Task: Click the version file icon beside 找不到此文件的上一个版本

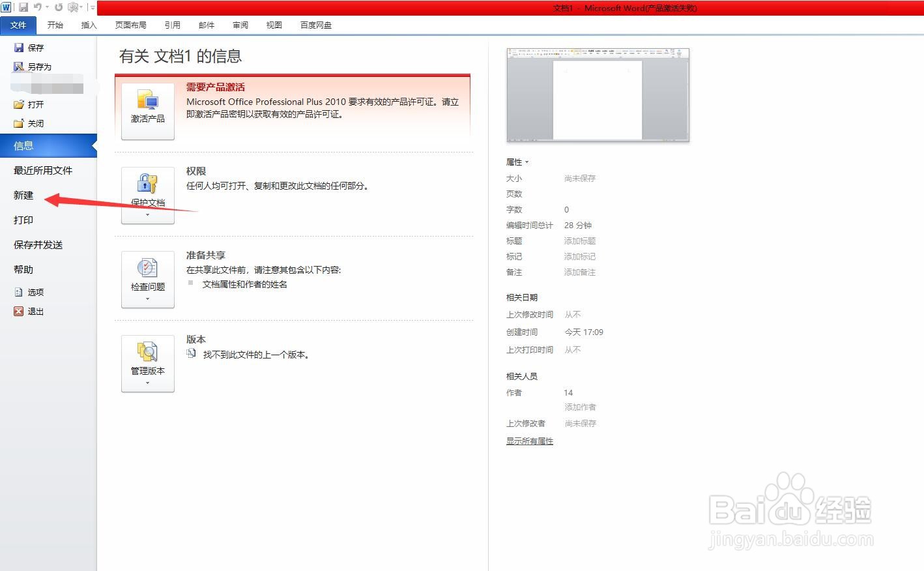Action: pyautogui.click(x=192, y=353)
